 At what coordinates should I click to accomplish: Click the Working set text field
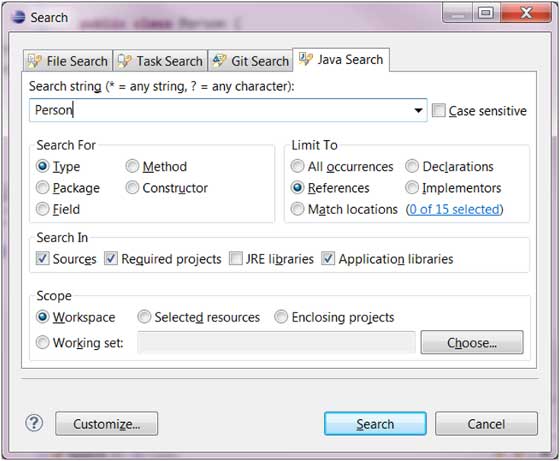click(276, 342)
